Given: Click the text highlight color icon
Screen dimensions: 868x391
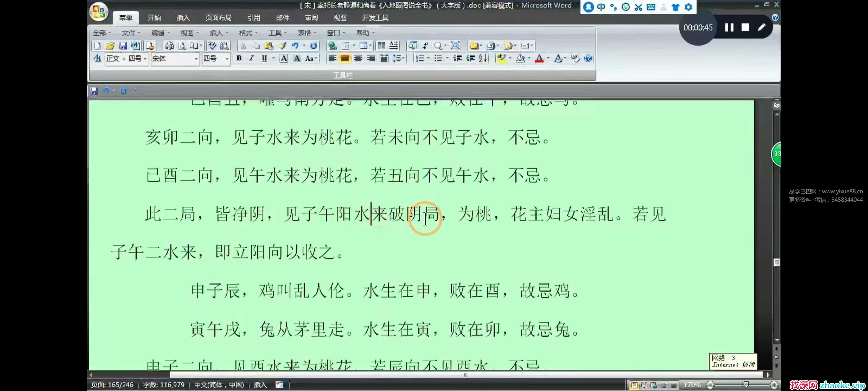Looking at the screenshot, I should [501, 58].
